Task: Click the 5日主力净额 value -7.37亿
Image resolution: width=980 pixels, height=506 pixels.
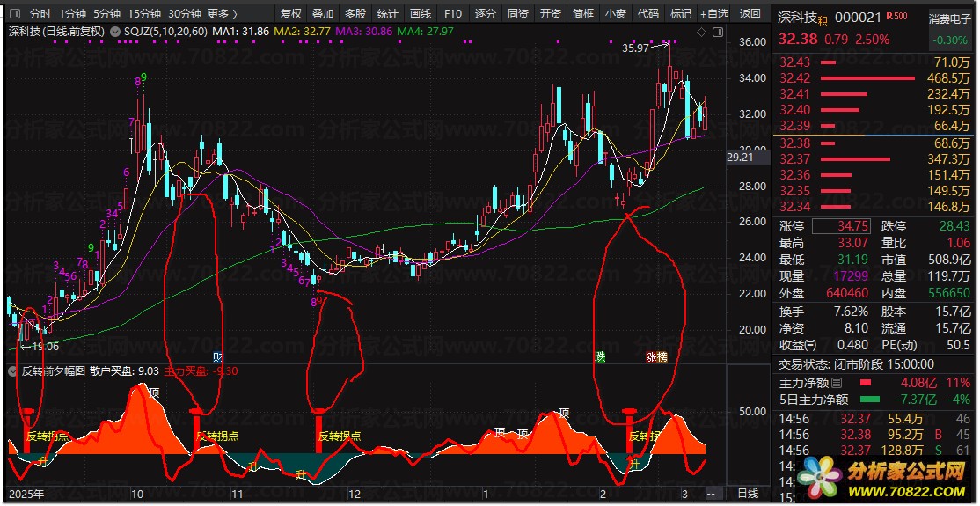Action: (916, 400)
